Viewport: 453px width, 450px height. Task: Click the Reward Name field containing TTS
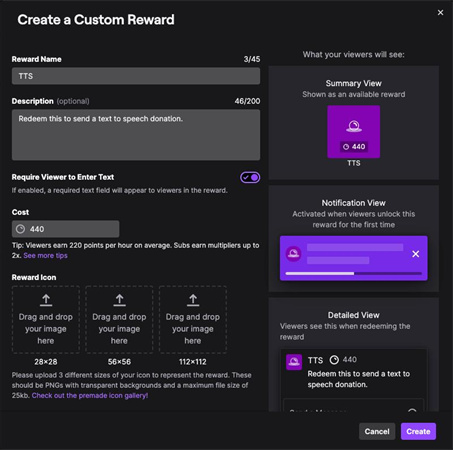[136, 76]
